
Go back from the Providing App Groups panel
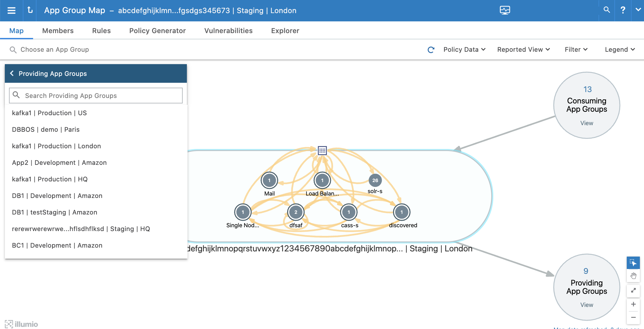(x=12, y=73)
